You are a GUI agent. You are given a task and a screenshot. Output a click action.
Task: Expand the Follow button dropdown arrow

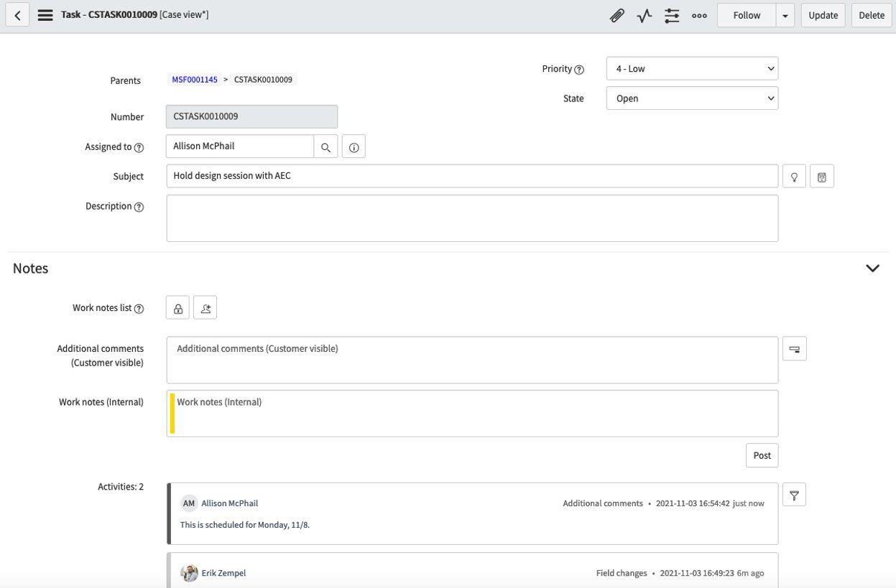pyautogui.click(x=785, y=15)
